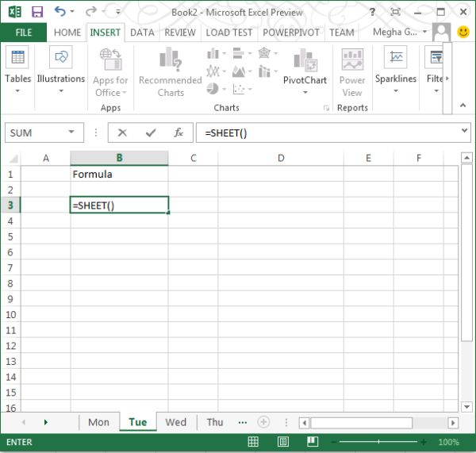Toggle full screen ribbon display mode icon
This screenshot has height=453, width=476.
pyautogui.click(x=395, y=12)
